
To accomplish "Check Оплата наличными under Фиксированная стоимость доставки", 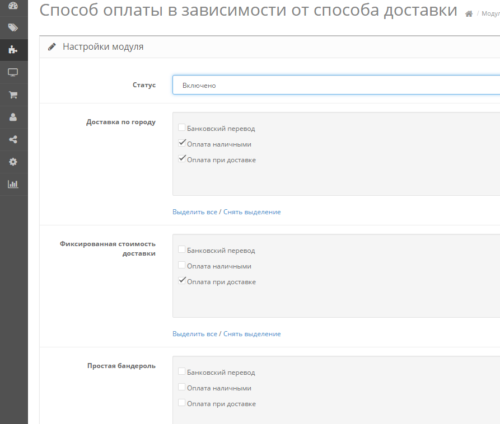I will [182, 265].
